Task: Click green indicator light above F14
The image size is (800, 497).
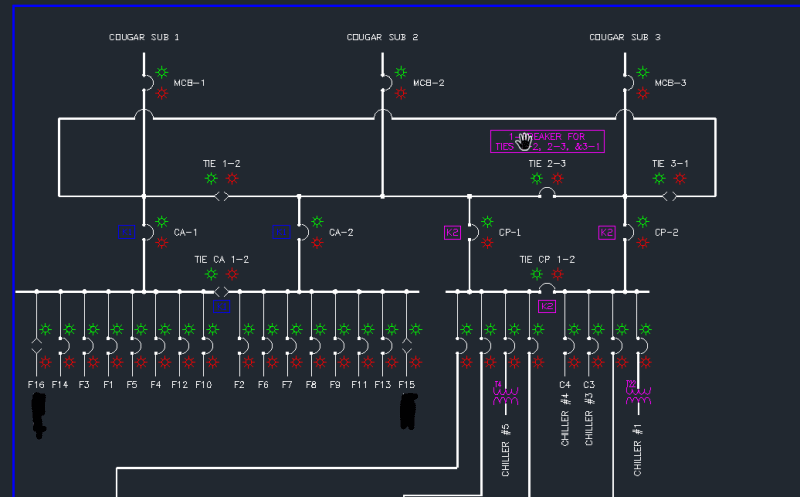Action: coord(69,330)
